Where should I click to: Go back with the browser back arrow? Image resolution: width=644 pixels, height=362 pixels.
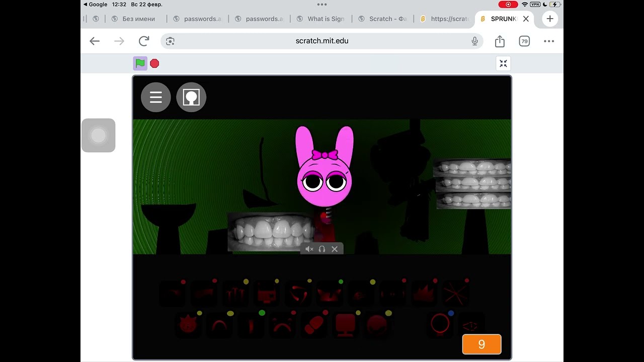click(95, 41)
